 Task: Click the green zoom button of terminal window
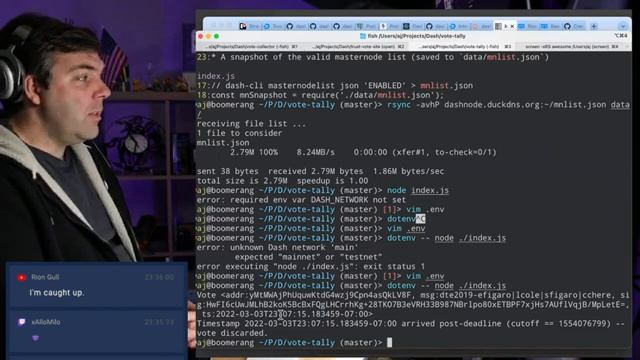(216, 36)
